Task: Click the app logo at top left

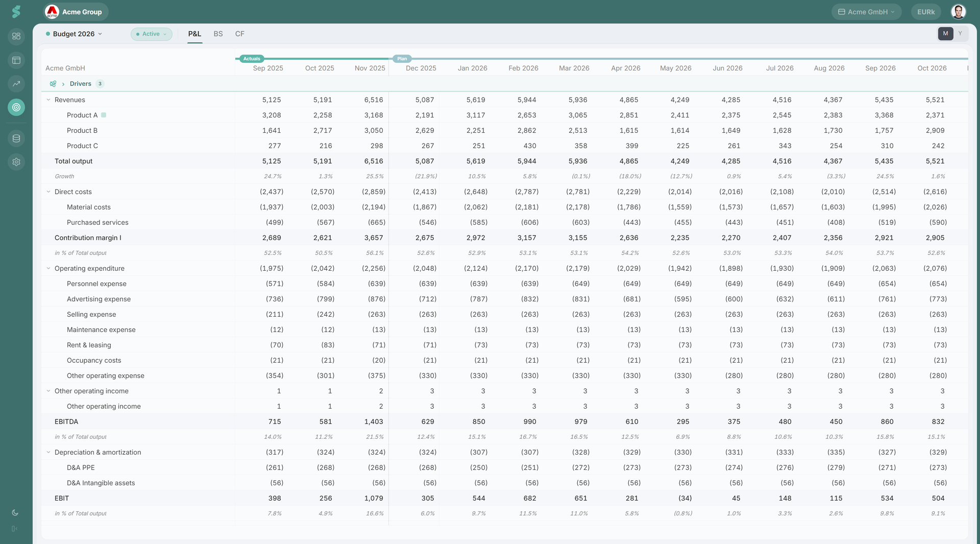Action: [x=16, y=12]
